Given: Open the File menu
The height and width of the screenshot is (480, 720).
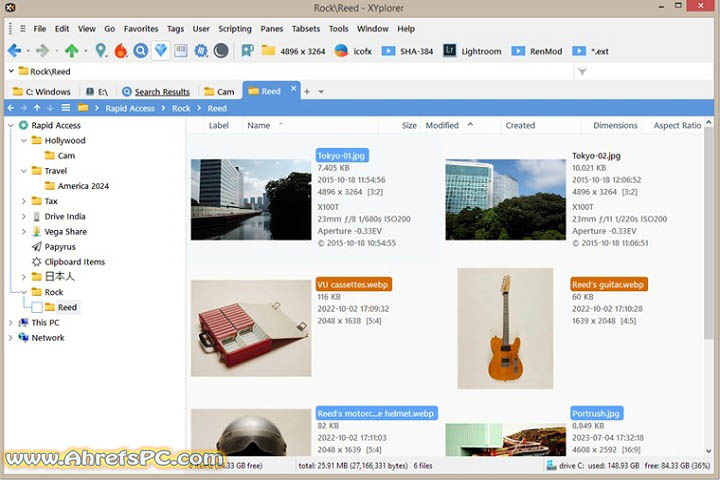Looking at the screenshot, I should pyautogui.click(x=39, y=28).
